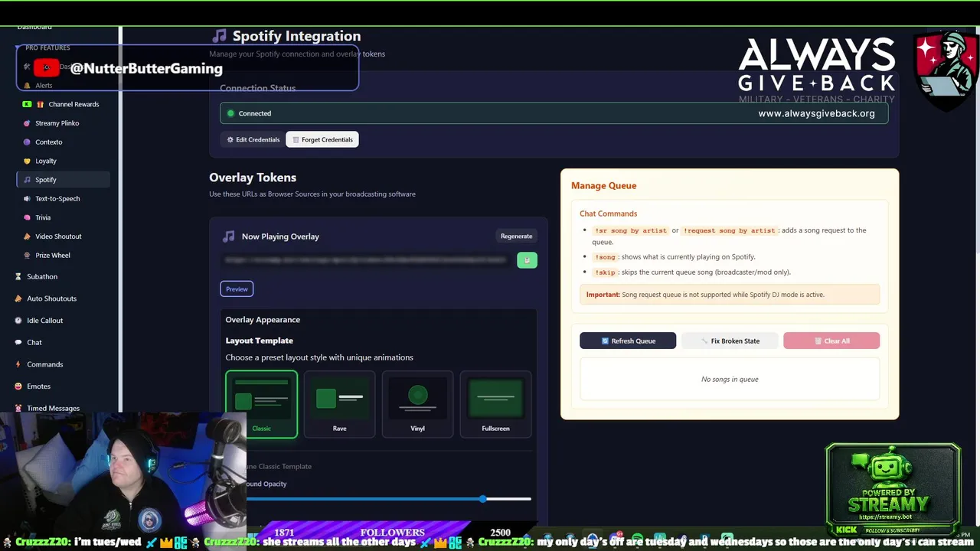This screenshot has width=980, height=551.
Task: Click the Layout Template label
Action: pos(259,341)
